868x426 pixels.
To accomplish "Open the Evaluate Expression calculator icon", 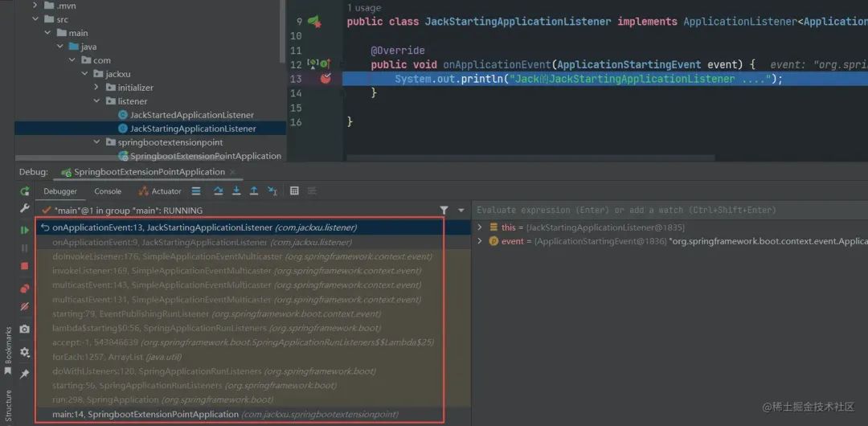I will 294,191.
